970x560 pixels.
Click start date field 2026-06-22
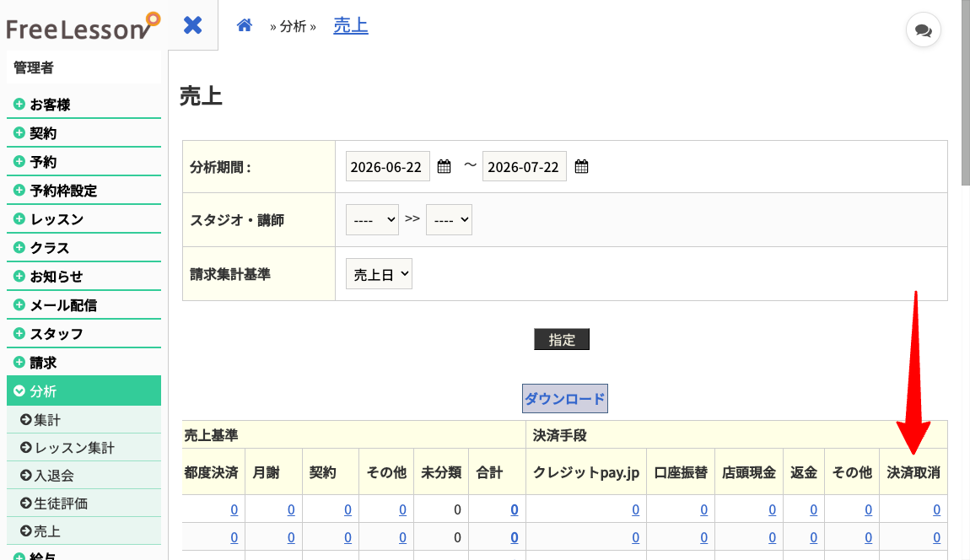coord(387,166)
